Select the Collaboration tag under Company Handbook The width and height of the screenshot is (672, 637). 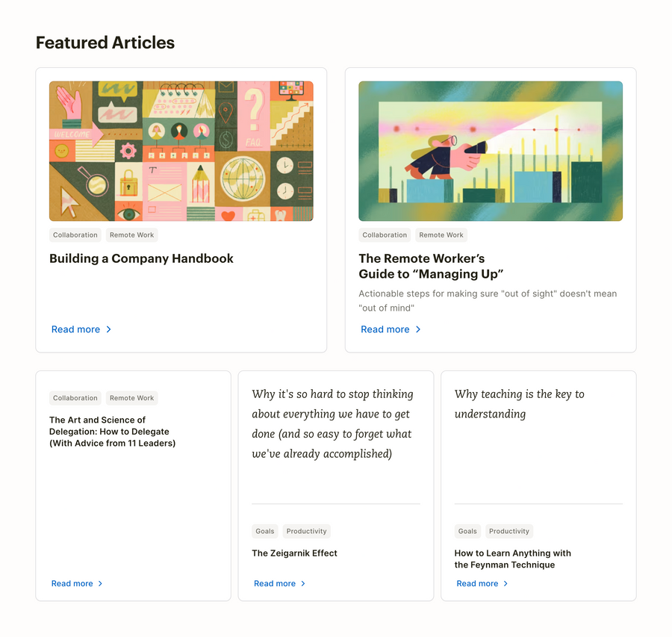pyautogui.click(x=75, y=234)
